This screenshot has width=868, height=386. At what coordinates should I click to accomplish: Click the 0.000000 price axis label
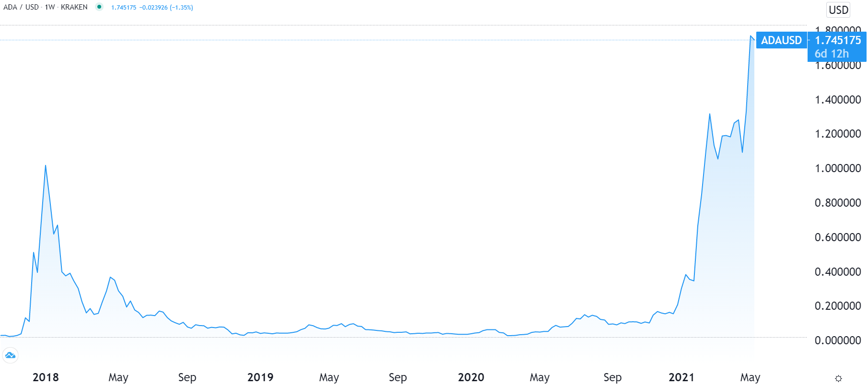click(838, 340)
